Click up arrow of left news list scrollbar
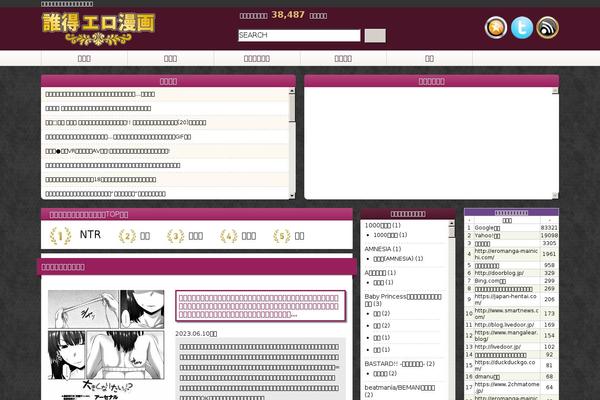 coord(292,91)
